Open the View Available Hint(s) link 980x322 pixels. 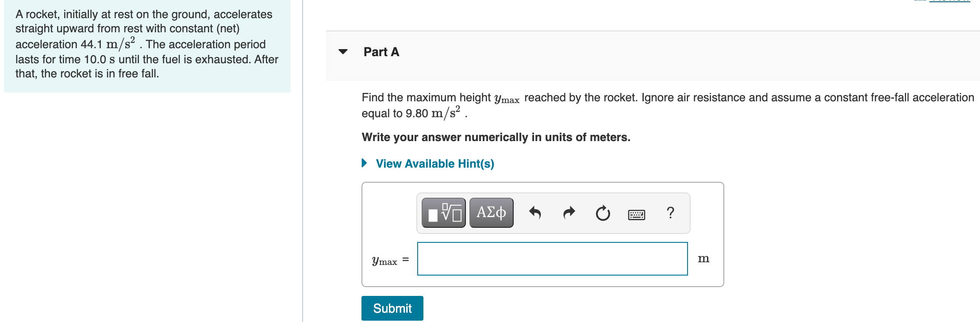click(x=435, y=163)
